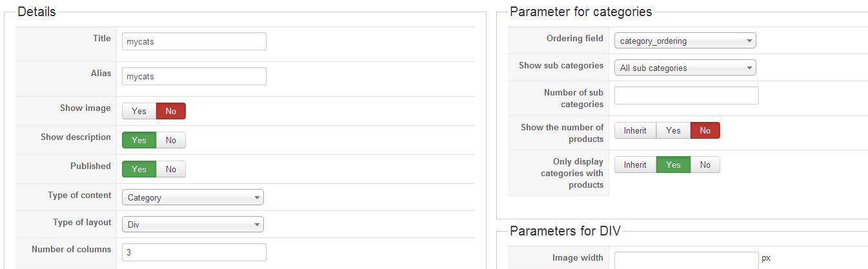Focus the Image width input
Screen dimensions: 868x269
coord(686,260)
